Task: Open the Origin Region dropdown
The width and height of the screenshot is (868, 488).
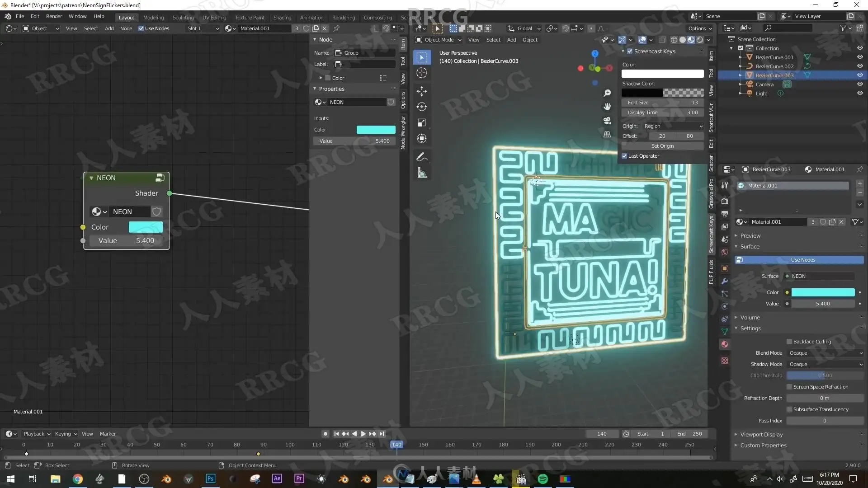Action: pyautogui.click(x=673, y=126)
